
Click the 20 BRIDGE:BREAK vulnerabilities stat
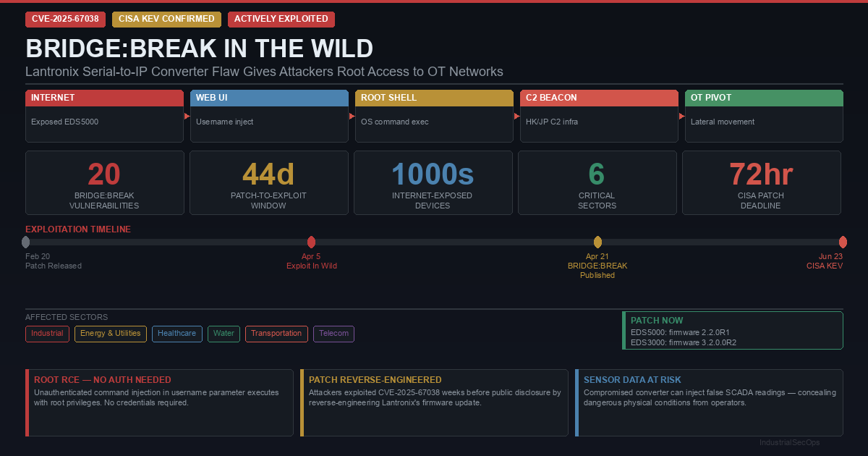(x=104, y=183)
